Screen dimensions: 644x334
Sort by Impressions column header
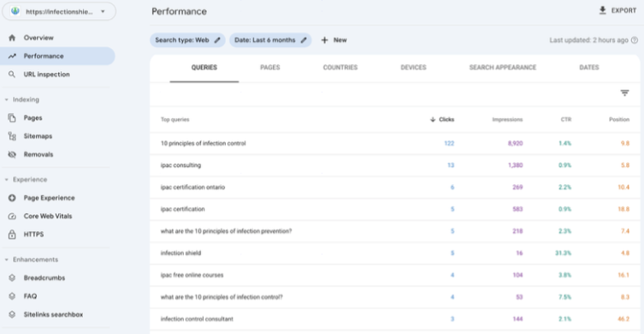pyautogui.click(x=508, y=120)
